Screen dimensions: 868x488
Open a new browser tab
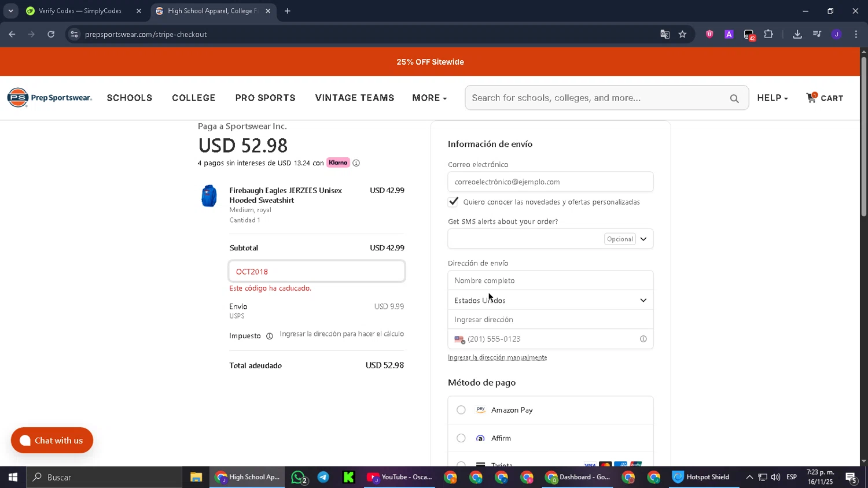(288, 11)
